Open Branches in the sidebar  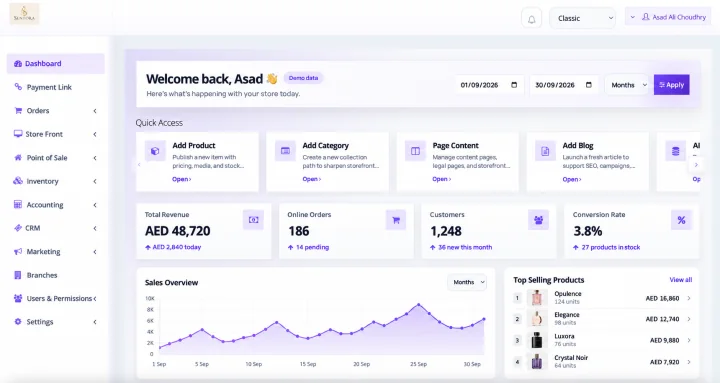[x=56, y=275]
